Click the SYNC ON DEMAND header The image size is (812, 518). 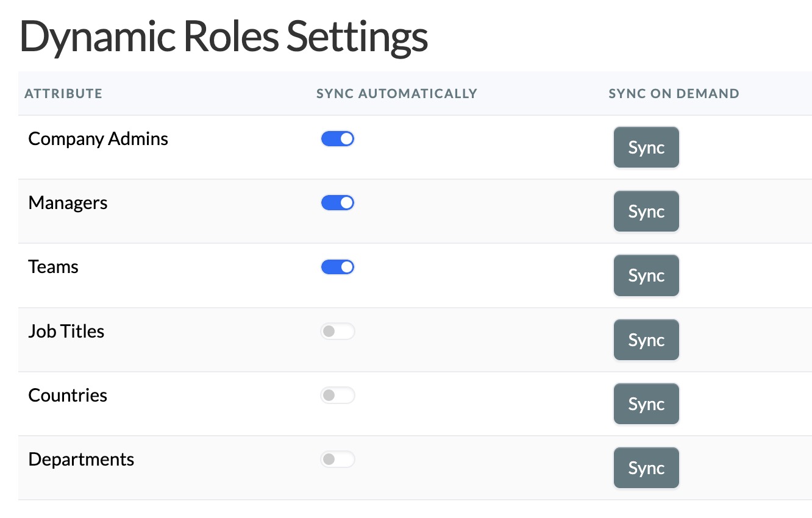click(674, 93)
